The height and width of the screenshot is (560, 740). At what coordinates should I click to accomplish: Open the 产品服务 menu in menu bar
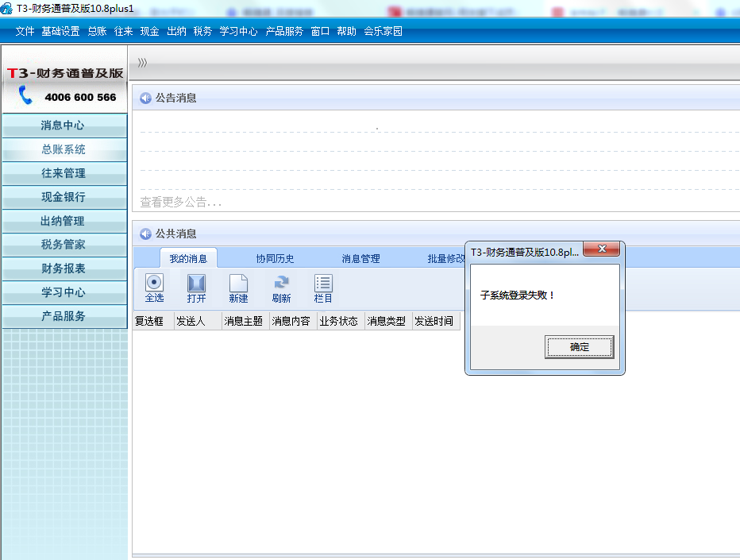284,31
